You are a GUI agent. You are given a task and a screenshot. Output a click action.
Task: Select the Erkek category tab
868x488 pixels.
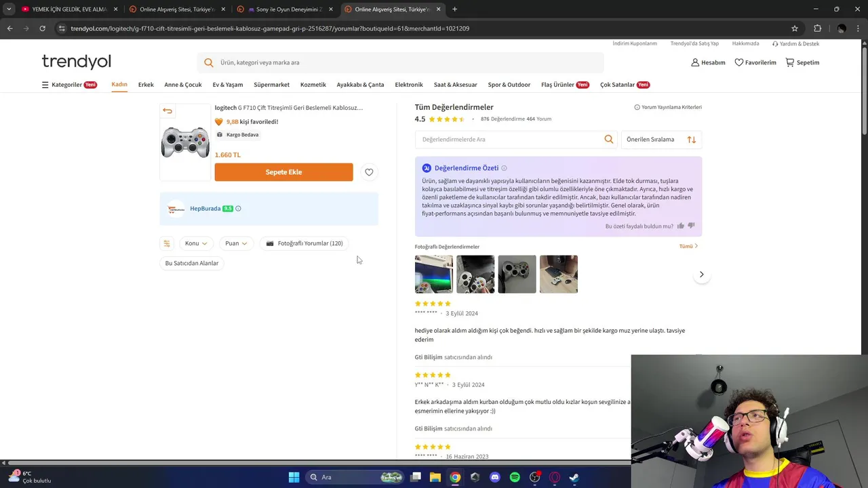coord(146,85)
